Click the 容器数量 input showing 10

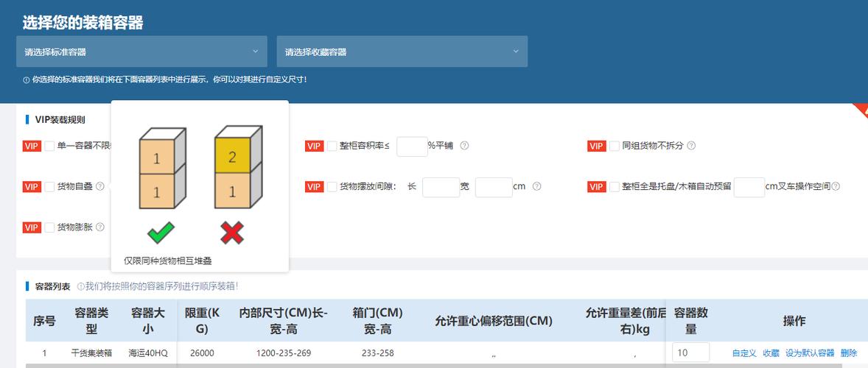(x=690, y=353)
